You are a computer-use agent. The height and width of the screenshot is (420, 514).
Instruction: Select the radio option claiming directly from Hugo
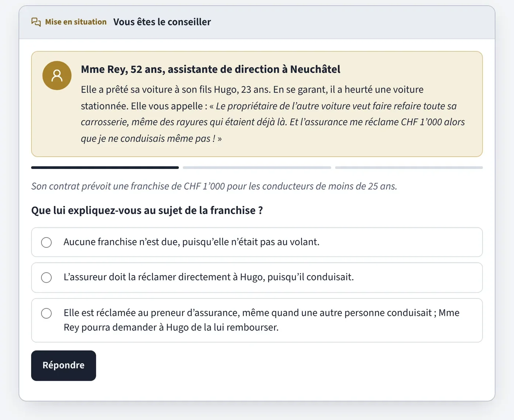pos(46,278)
